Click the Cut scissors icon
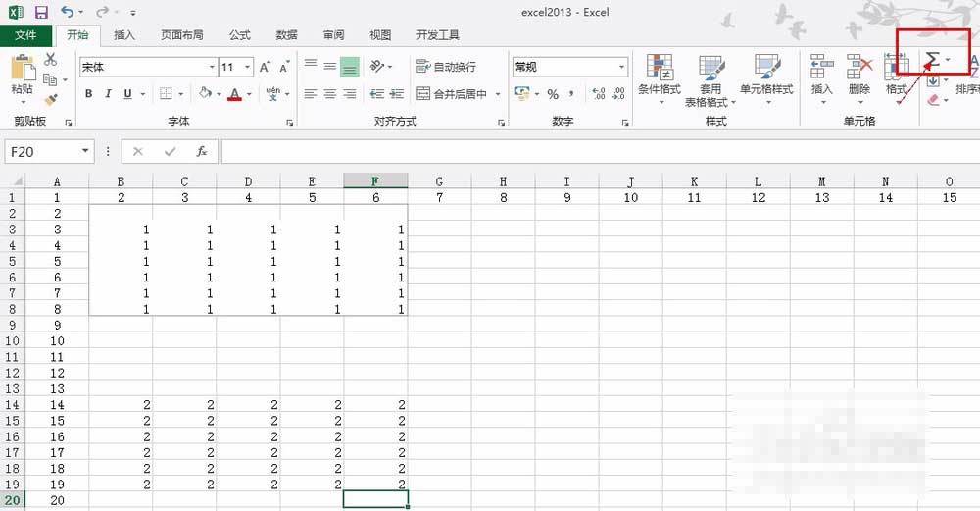 51,60
